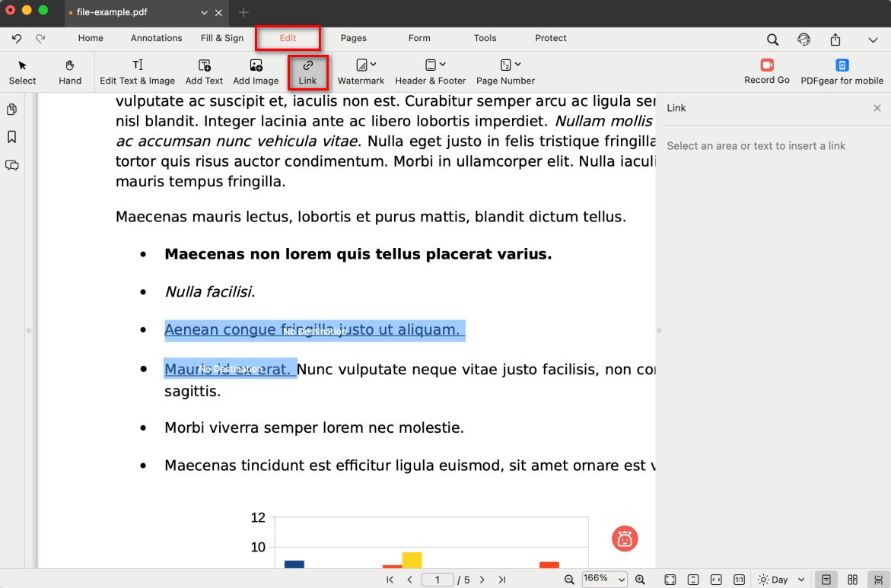The image size is (891, 588).
Task: Open the Edit Text & Image tool
Action: point(137,72)
